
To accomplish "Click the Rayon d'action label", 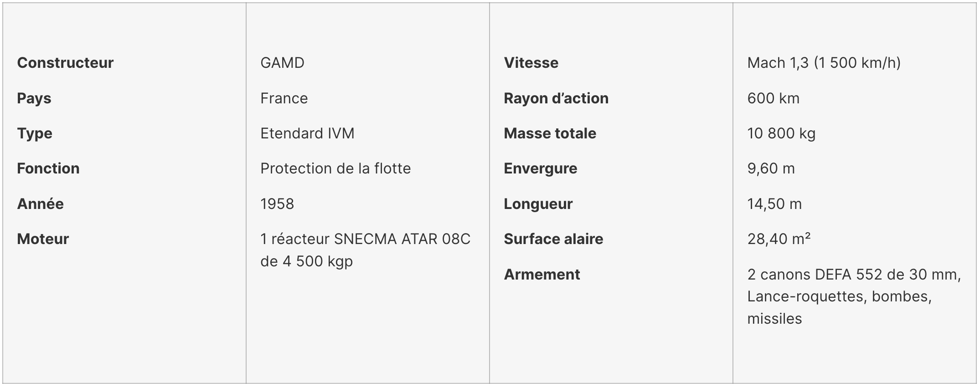I will tap(556, 98).
